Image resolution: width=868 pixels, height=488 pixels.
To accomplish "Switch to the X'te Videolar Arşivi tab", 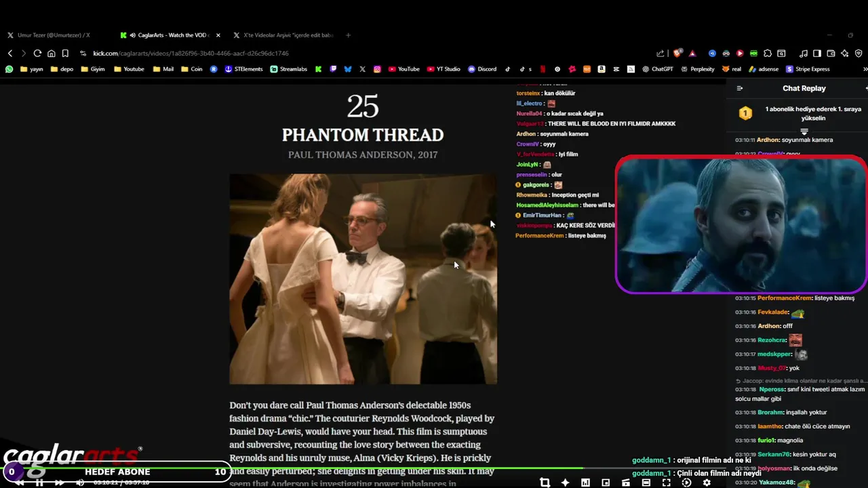I will 283,35.
